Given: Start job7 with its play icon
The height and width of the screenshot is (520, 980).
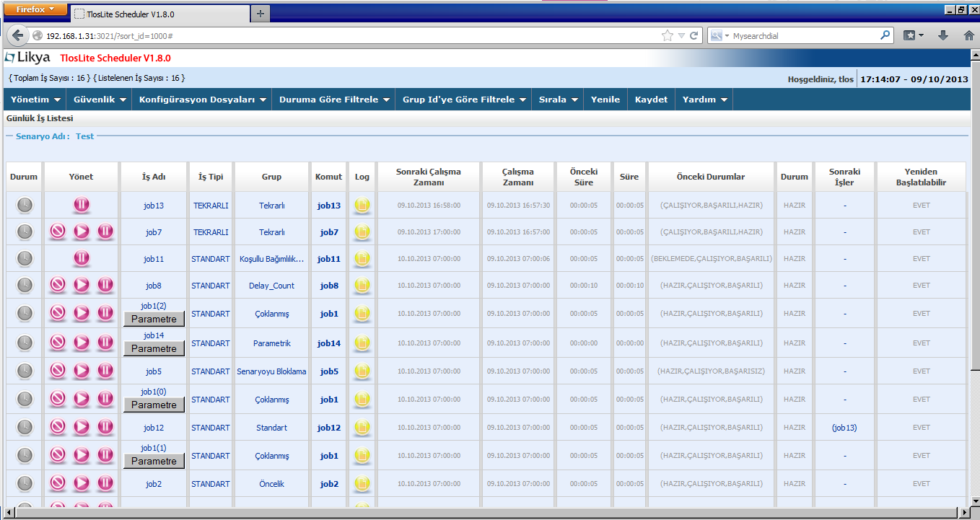Looking at the screenshot, I should click(x=82, y=232).
